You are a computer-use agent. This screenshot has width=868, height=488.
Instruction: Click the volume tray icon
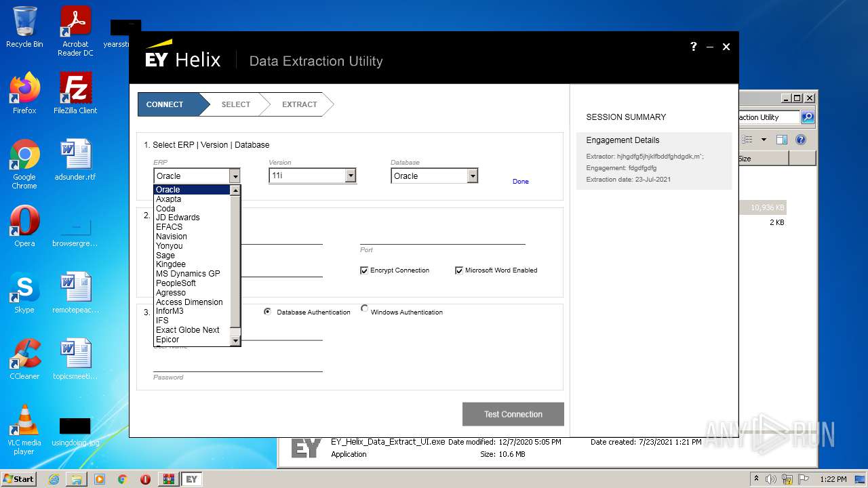(x=770, y=479)
